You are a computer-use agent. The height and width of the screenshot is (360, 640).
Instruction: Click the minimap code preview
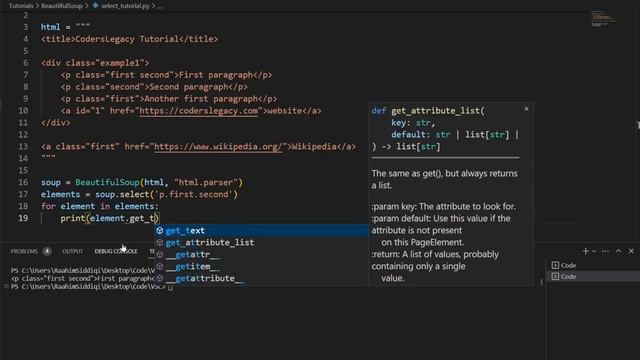coord(603,19)
